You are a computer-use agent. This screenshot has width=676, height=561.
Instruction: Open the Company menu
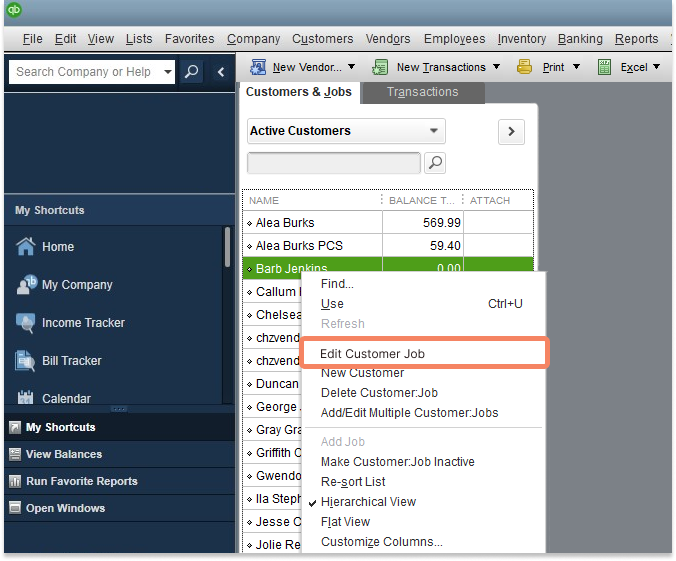point(254,39)
